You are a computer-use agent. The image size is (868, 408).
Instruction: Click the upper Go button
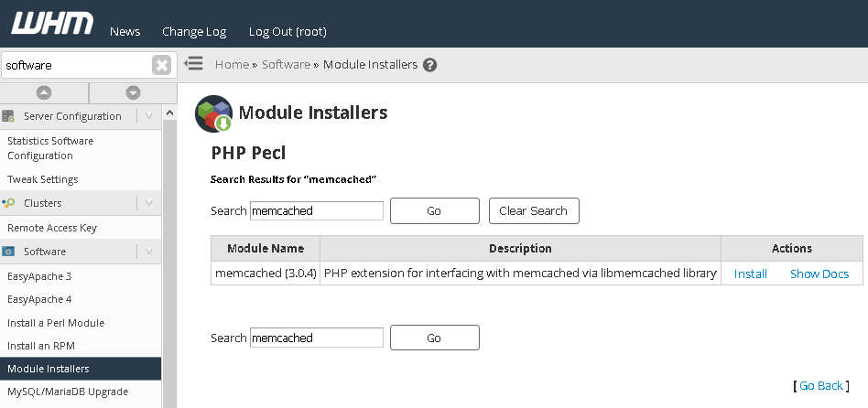pos(435,210)
